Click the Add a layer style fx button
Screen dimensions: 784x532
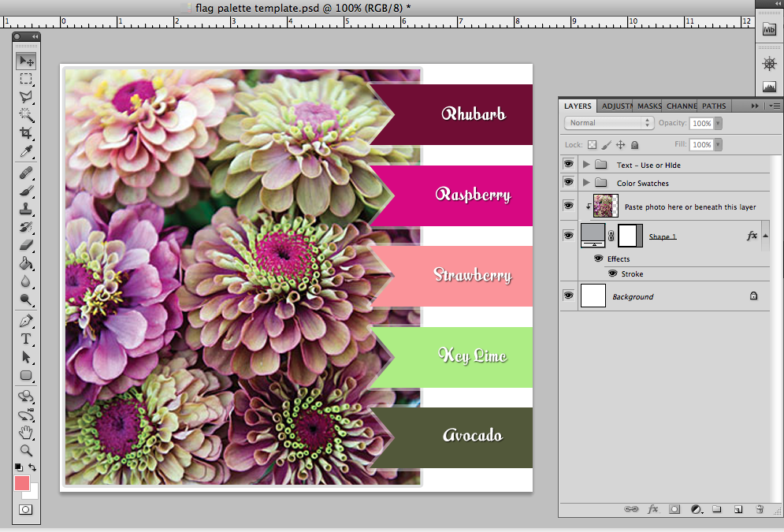click(x=652, y=509)
